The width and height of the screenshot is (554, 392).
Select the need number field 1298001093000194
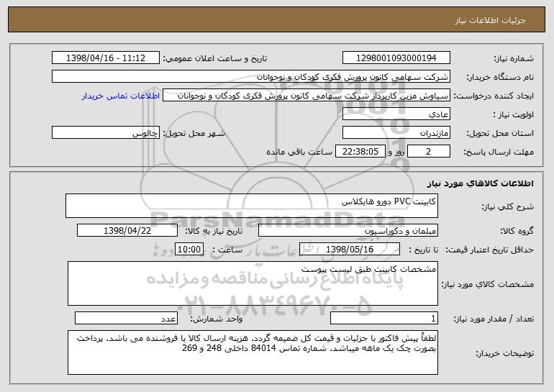pyautogui.click(x=396, y=58)
